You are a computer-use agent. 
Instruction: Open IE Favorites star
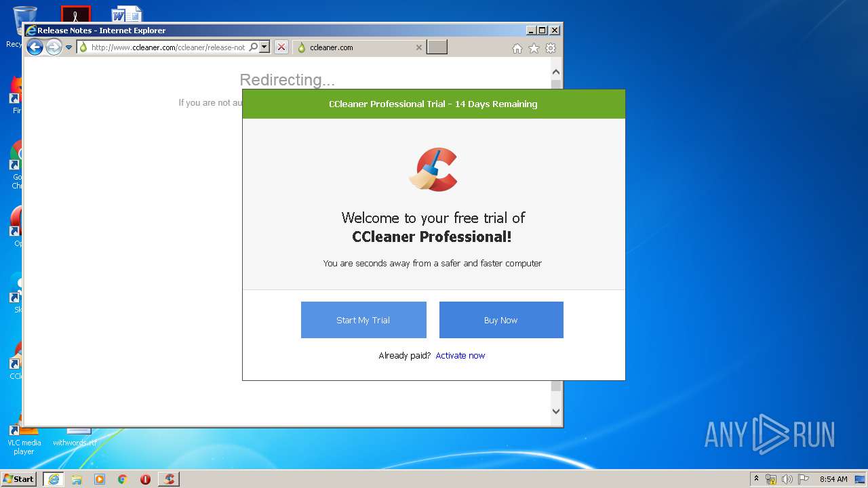[x=534, y=48]
